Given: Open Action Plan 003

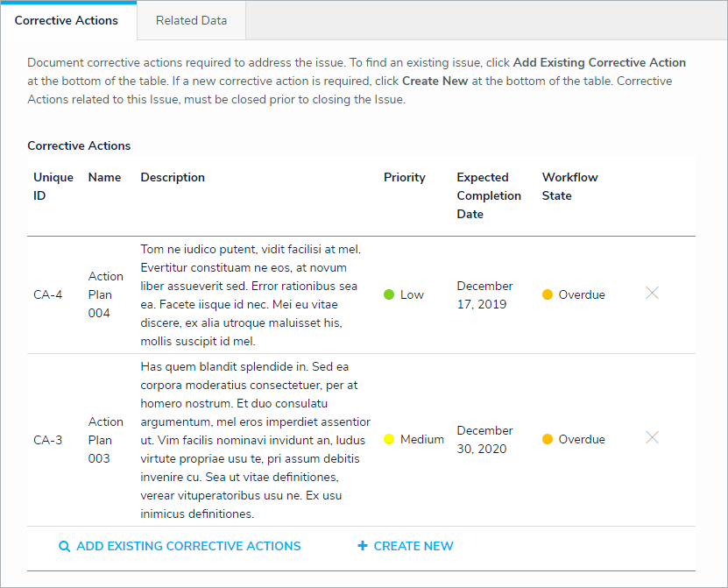Looking at the screenshot, I should pyautogui.click(x=105, y=440).
